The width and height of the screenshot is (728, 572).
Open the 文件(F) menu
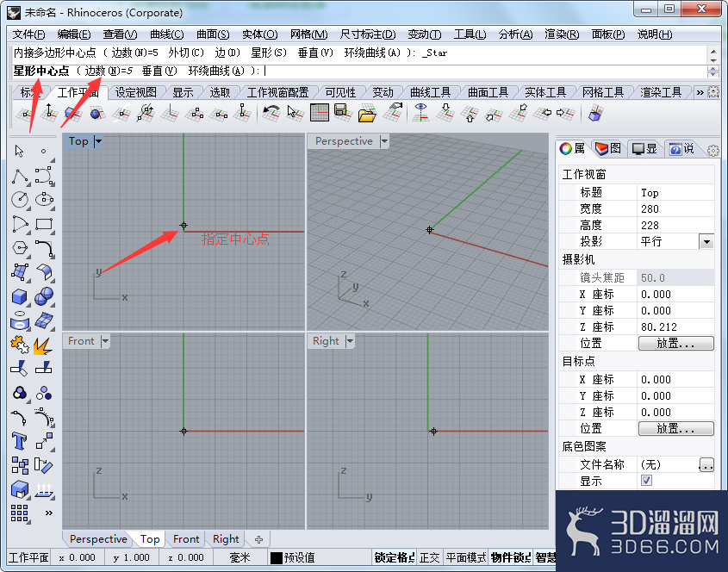(28, 34)
